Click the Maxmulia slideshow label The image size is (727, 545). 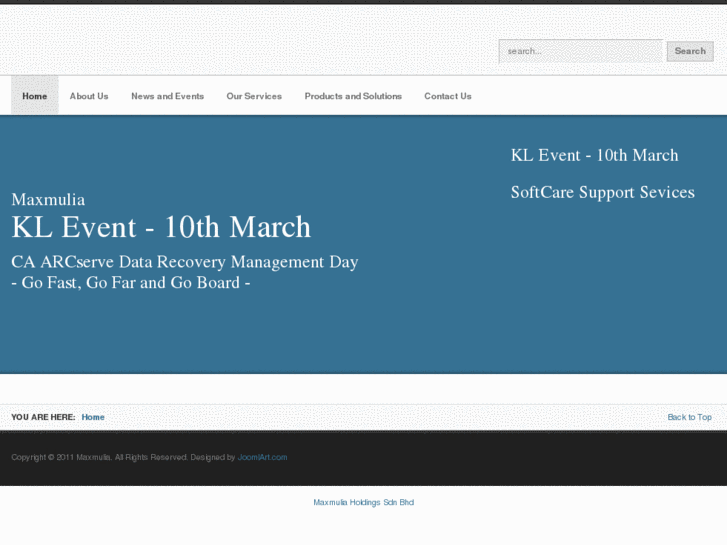tap(48, 199)
